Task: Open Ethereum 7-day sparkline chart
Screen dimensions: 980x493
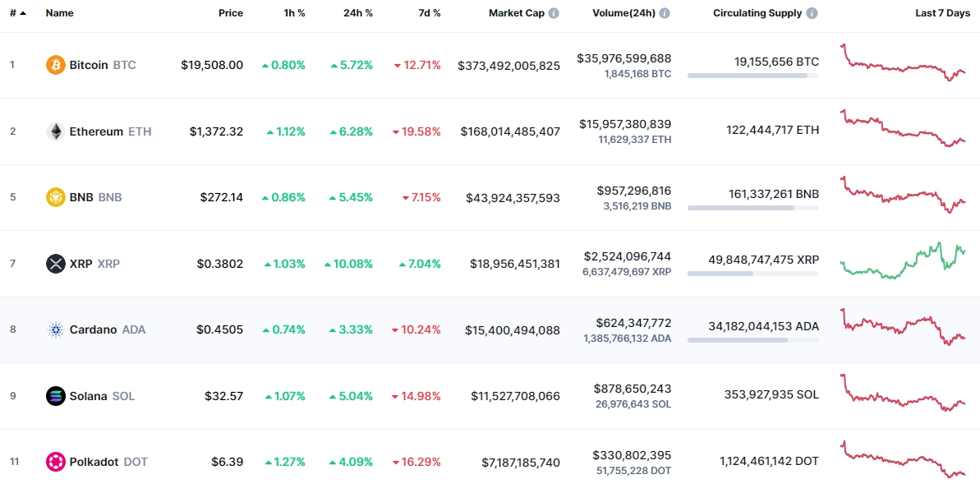Action: 903,129
